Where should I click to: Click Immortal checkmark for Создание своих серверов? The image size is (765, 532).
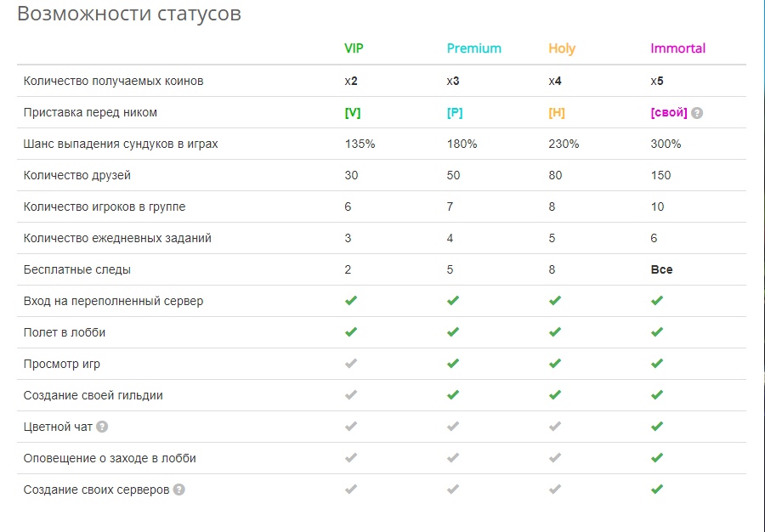click(x=657, y=490)
